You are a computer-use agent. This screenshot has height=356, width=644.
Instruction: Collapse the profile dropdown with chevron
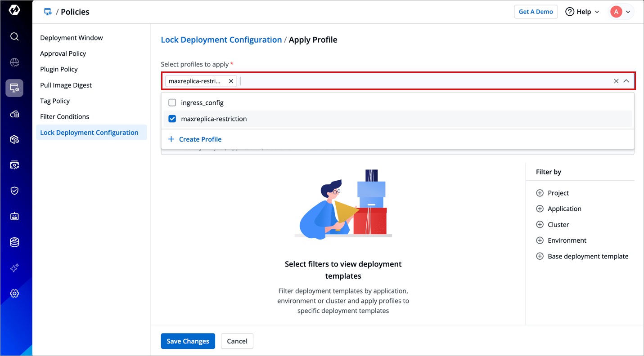[x=626, y=81]
